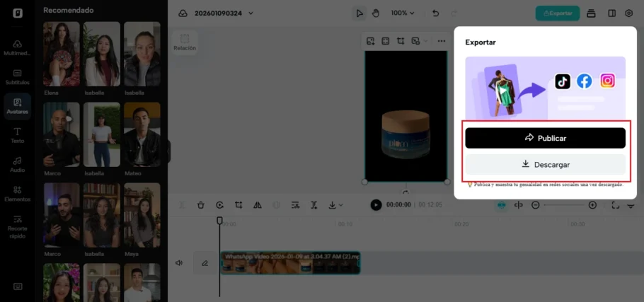Viewport: 644px width, 302px height.
Task: Adjust the timeline zoom slider
Action: coord(564,205)
